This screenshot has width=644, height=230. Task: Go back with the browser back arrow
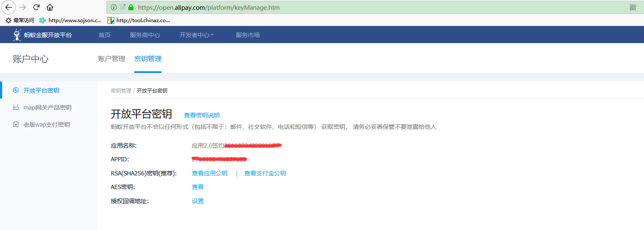click(9, 7)
